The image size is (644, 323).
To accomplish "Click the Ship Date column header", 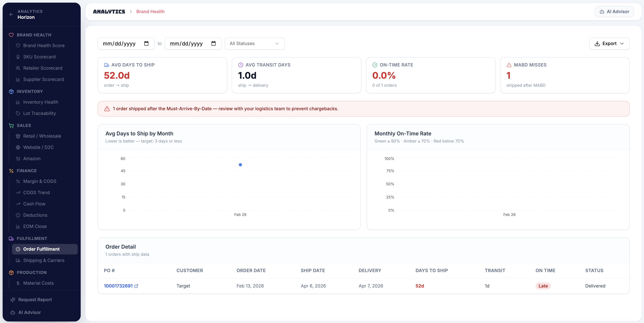I will pyautogui.click(x=313, y=271).
